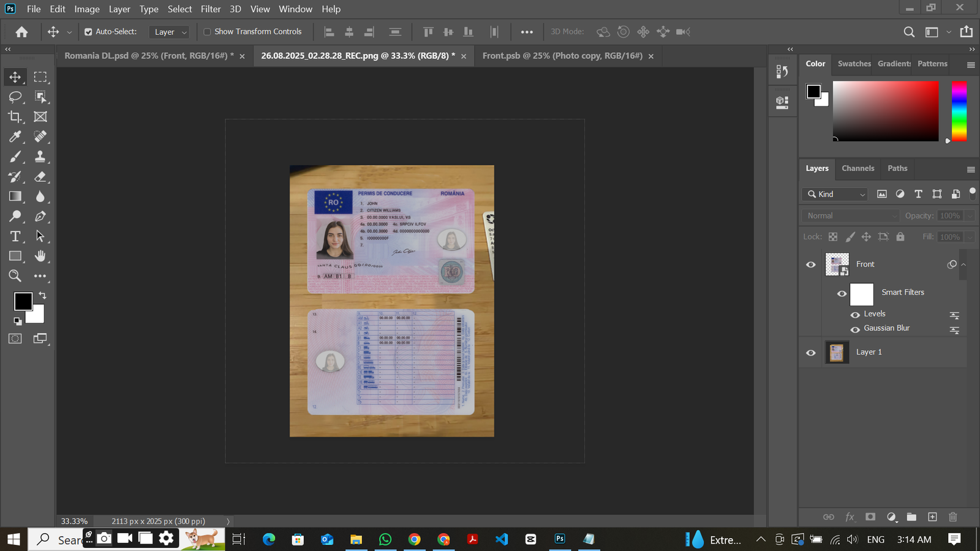The height and width of the screenshot is (551, 980).
Task: Open the Auto-Select Layer dropdown
Action: (x=169, y=32)
